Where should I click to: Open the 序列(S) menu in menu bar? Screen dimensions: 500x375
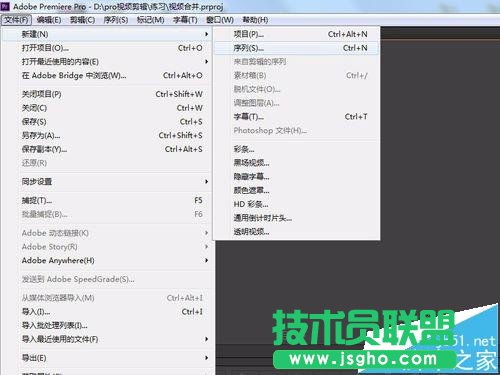[x=116, y=20]
